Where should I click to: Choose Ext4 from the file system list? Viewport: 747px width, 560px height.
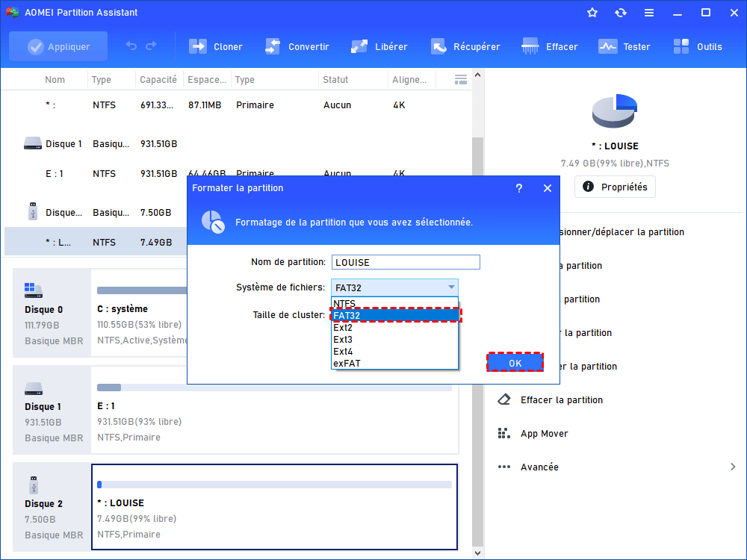(x=394, y=351)
